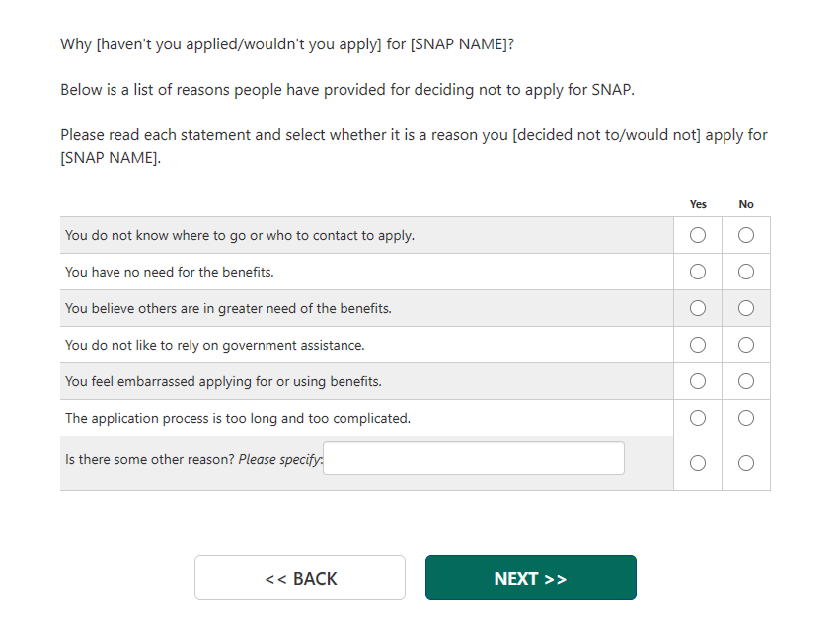Click the 'You feel embarrassed' statement text

pos(223,381)
